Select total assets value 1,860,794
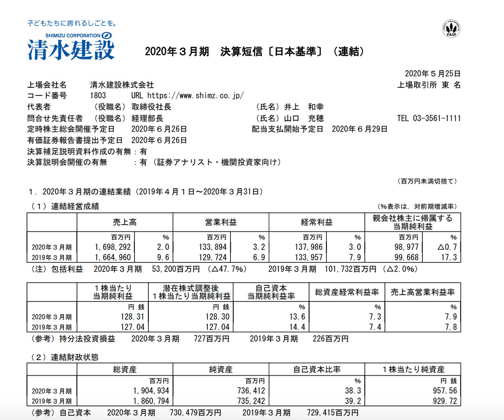This screenshot has height=420, width=504. pyautogui.click(x=151, y=401)
